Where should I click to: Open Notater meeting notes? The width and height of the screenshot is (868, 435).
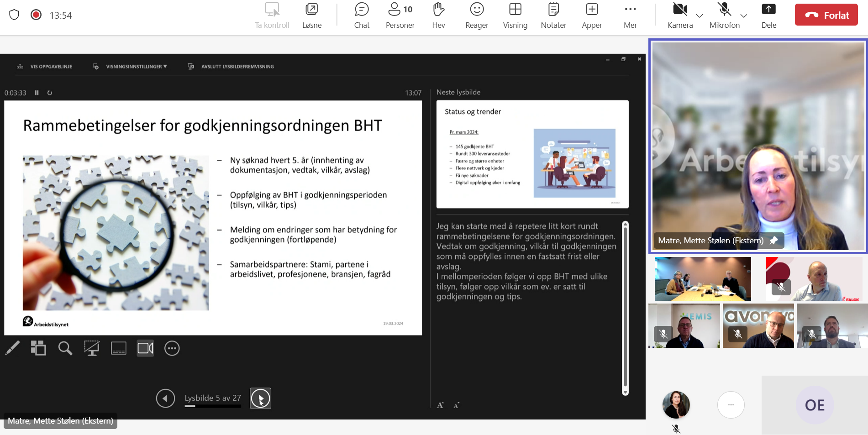pyautogui.click(x=553, y=16)
